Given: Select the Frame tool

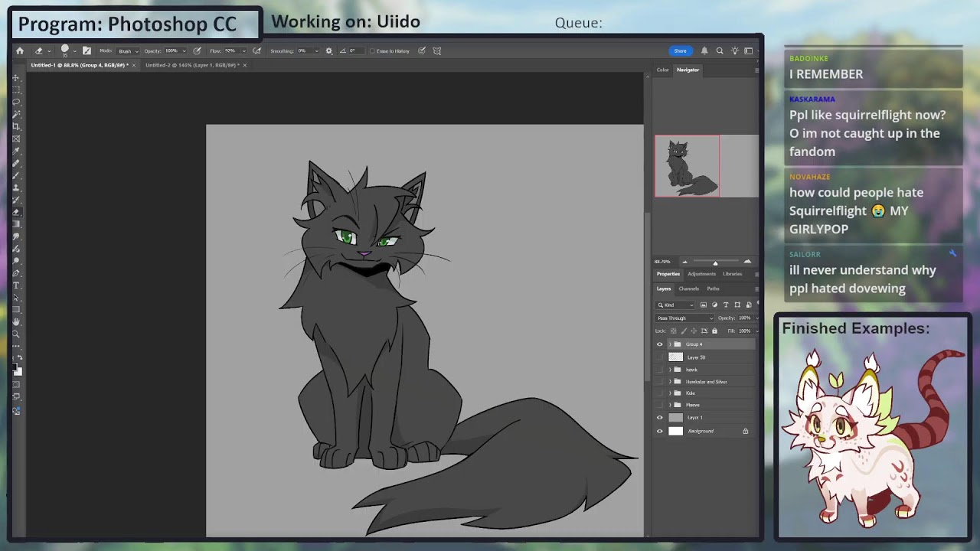Looking at the screenshot, I should click(15, 139).
